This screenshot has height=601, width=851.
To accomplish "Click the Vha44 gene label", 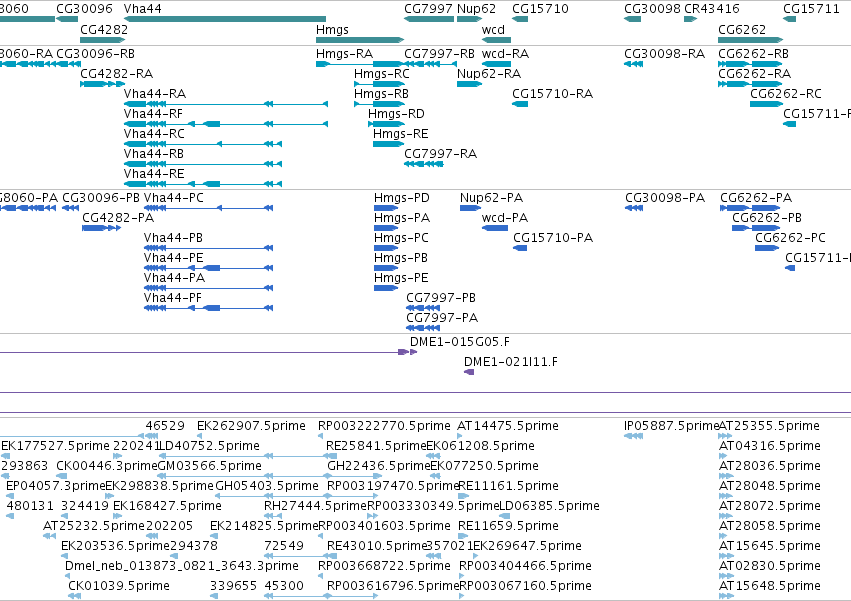I will point(142,9).
